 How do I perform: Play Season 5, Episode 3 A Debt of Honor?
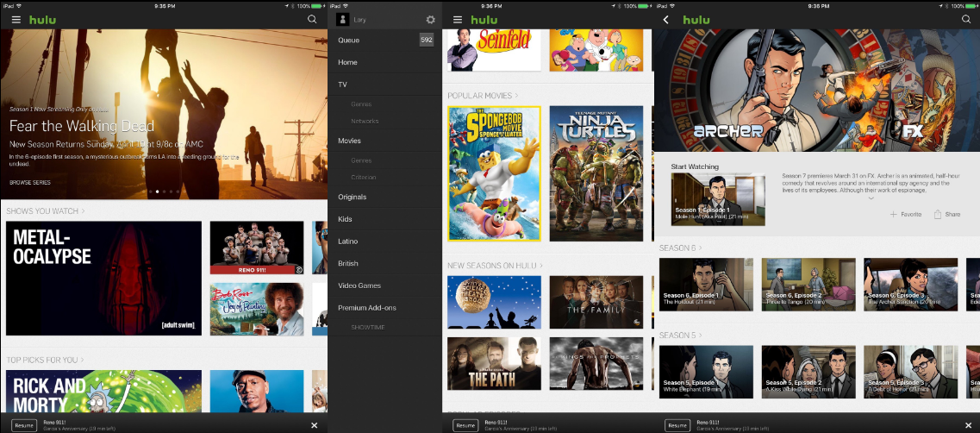tap(911, 372)
